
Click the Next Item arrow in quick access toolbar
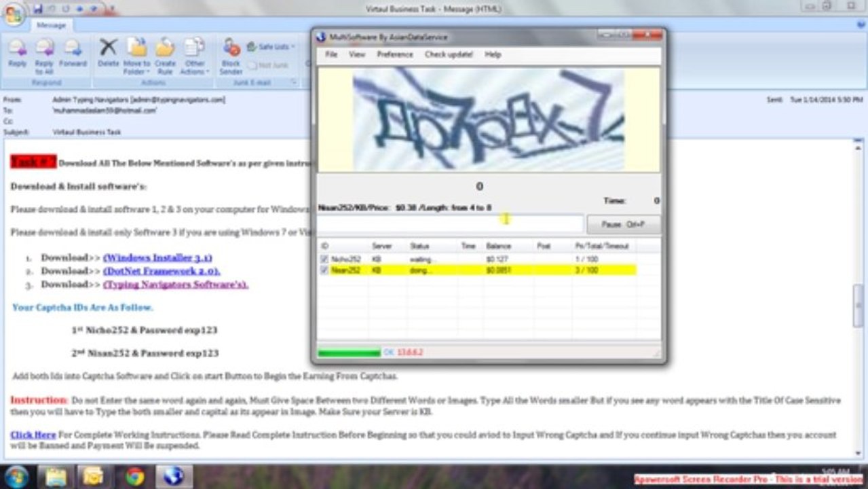tap(93, 8)
